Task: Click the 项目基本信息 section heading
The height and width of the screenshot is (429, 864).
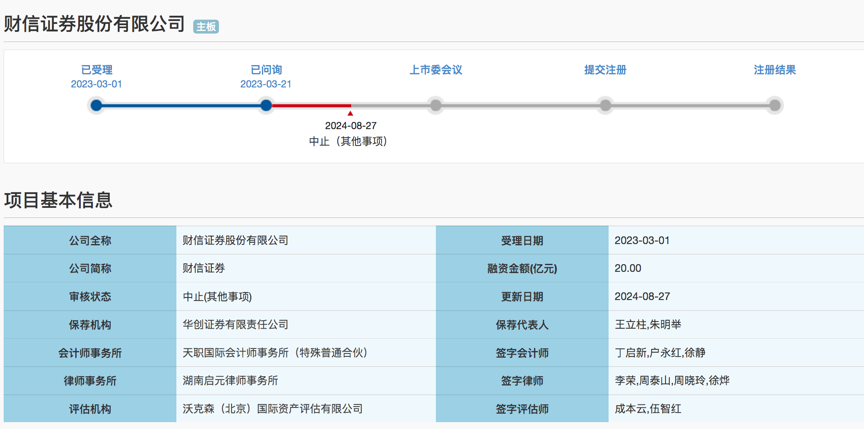Action: click(x=58, y=199)
